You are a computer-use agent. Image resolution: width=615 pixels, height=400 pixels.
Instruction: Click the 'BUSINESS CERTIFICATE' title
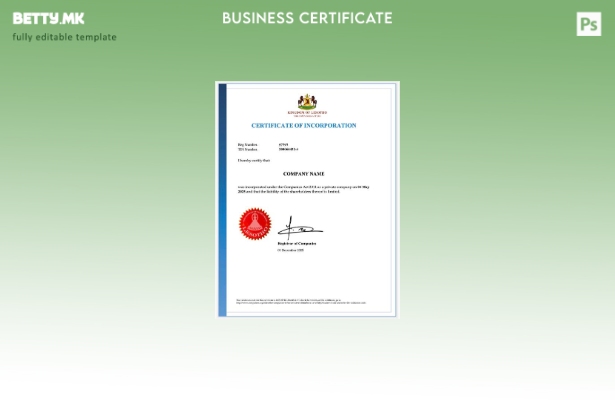click(x=307, y=18)
